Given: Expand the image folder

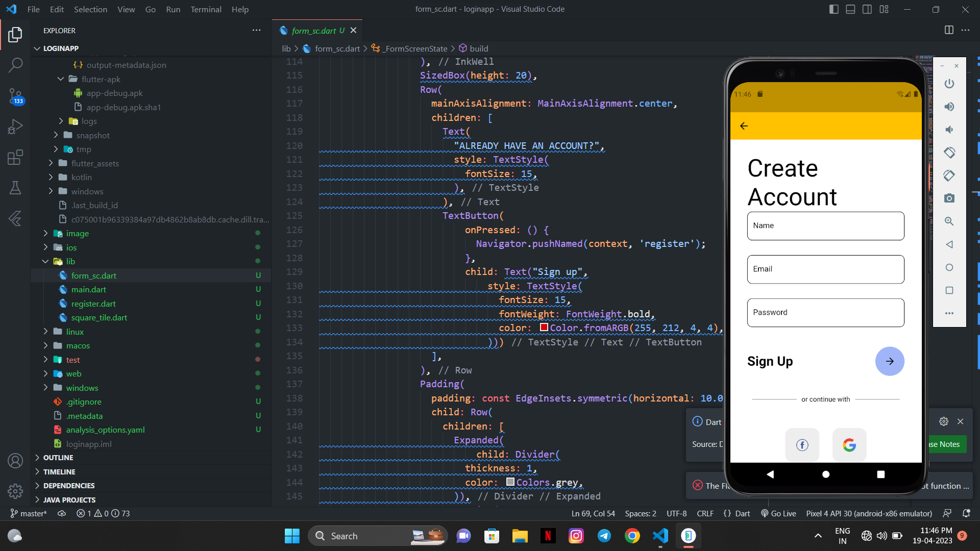Looking at the screenshot, I should 45,233.
